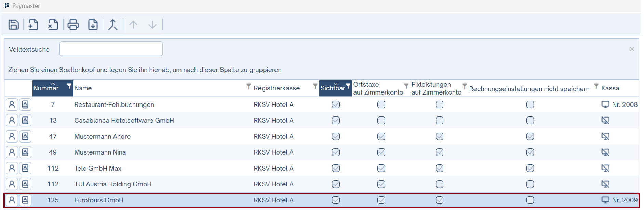
Task: Open the Fixleistungen auf Zimmerkonto column filter
Action: 465,86
